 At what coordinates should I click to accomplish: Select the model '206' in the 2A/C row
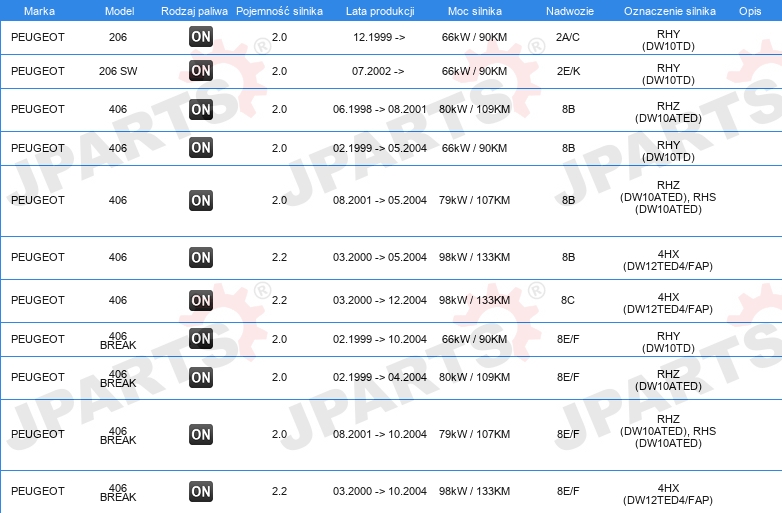pos(118,37)
